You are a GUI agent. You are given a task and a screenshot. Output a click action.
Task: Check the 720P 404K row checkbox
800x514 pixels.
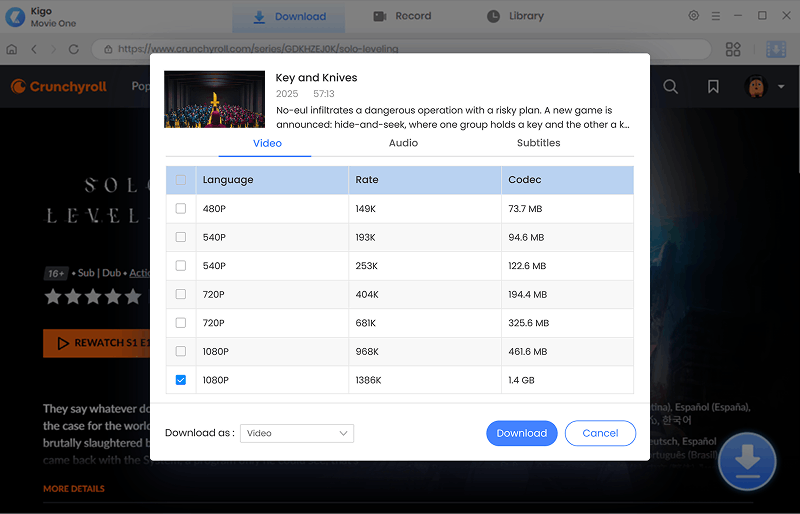click(181, 294)
